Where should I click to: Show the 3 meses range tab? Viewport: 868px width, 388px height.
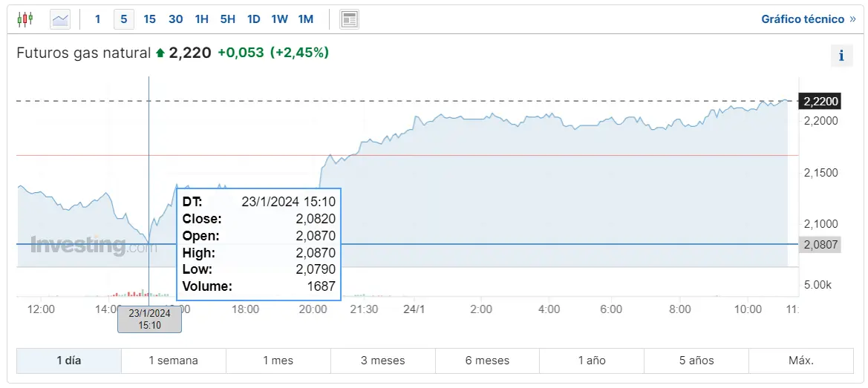coord(382,361)
